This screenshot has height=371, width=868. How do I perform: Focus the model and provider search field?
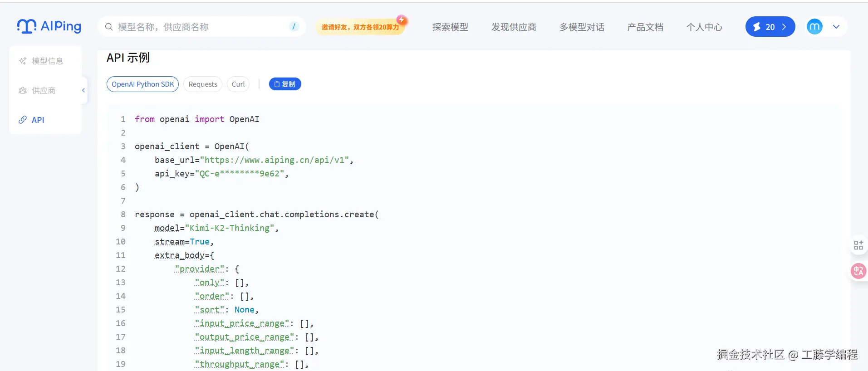pos(201,27)
